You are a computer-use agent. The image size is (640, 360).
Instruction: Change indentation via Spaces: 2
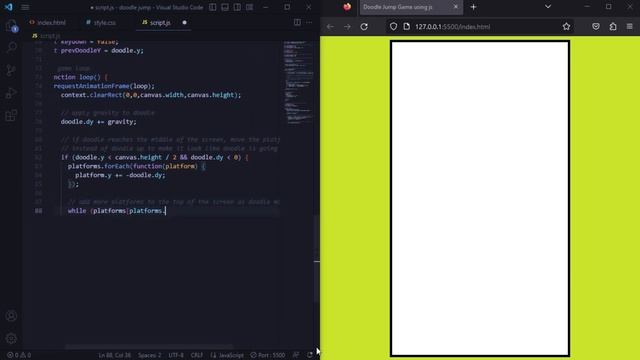(x=149, y=355)
